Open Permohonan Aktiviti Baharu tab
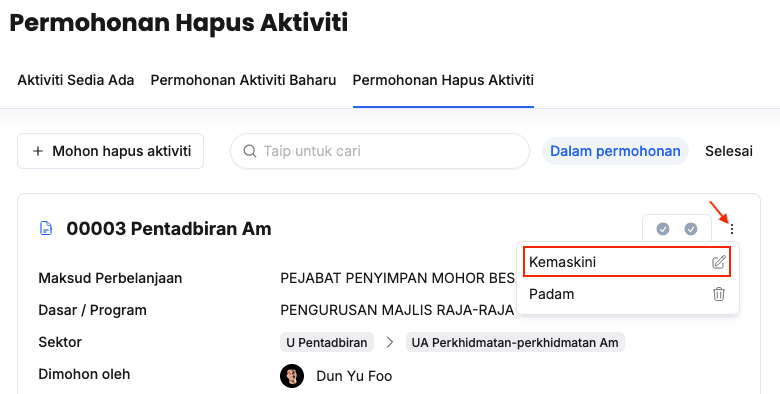The height and width of the screenshot is (394, 780). (x=243, y=80)
